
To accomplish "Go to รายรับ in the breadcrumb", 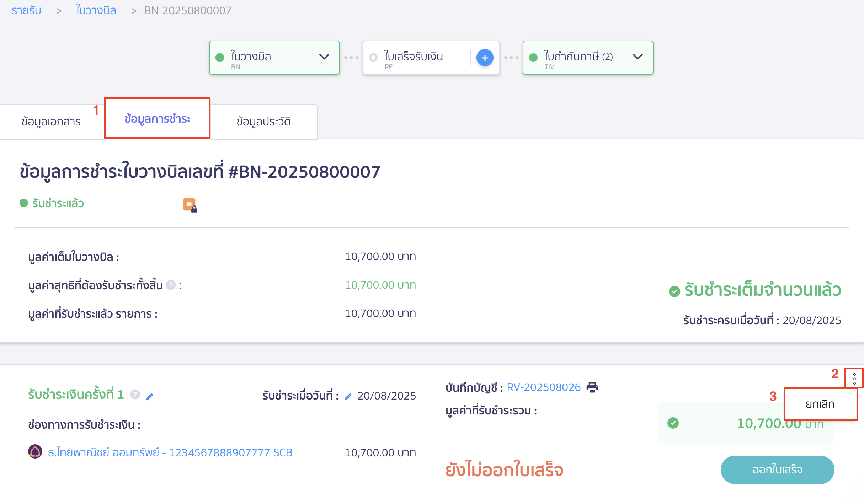I will click(x=26, y=10).
